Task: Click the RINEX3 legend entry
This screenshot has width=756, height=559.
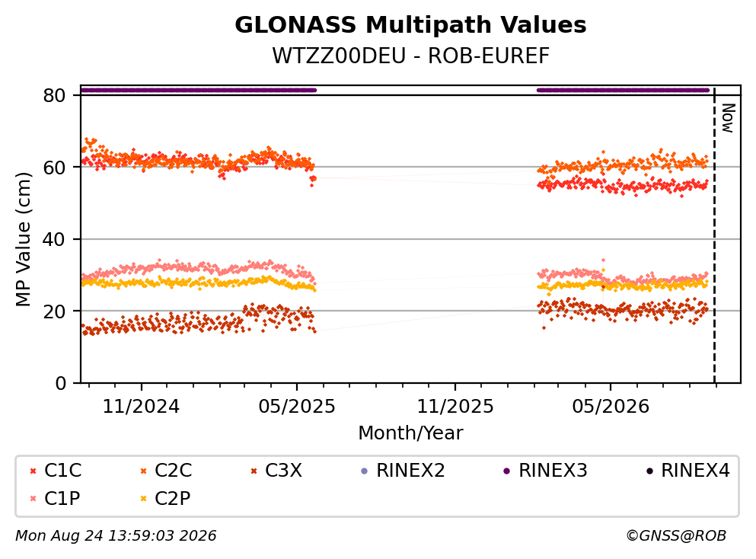Action: [x=545, y=470]
